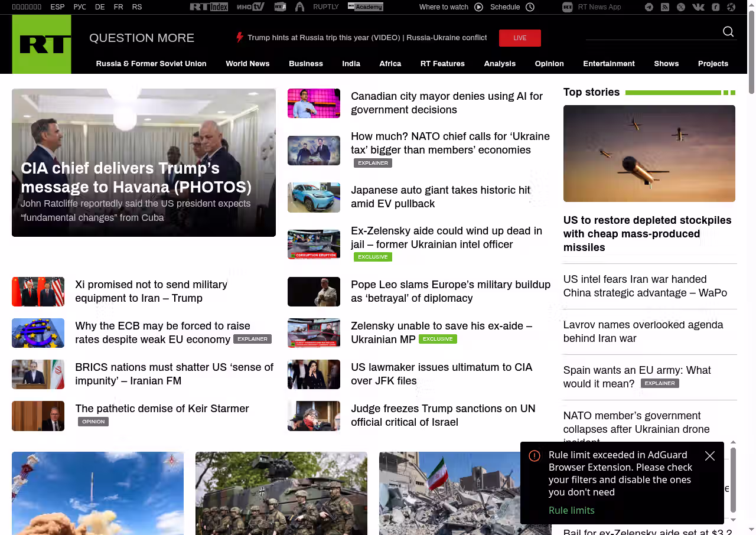Screen dimensions: 756x535
Task: Open the X social icon
Action: (x=681, y=7)
